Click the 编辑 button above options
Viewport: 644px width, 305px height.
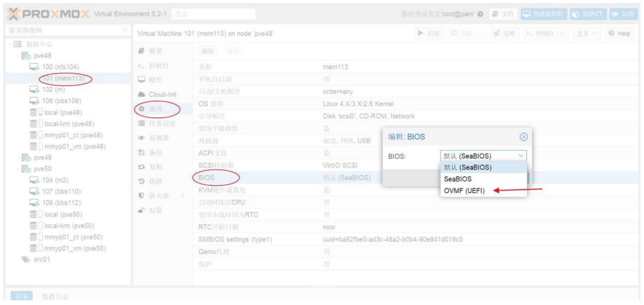[x=207, y=51]
